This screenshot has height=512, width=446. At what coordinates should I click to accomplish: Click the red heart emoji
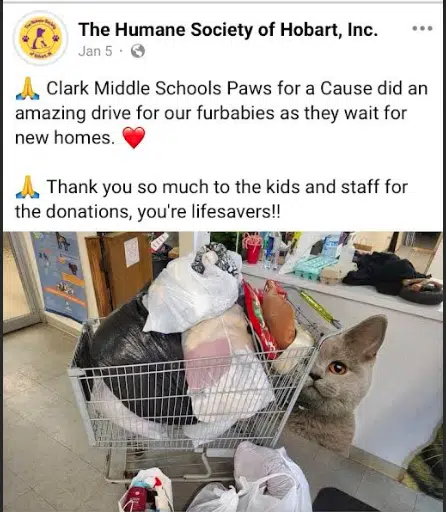[134, 137]
